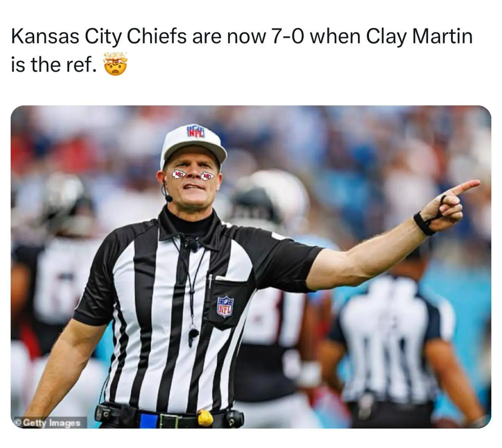Click the black whistle hanging on the lanyard
502x448 pixels.
[193, 337]
